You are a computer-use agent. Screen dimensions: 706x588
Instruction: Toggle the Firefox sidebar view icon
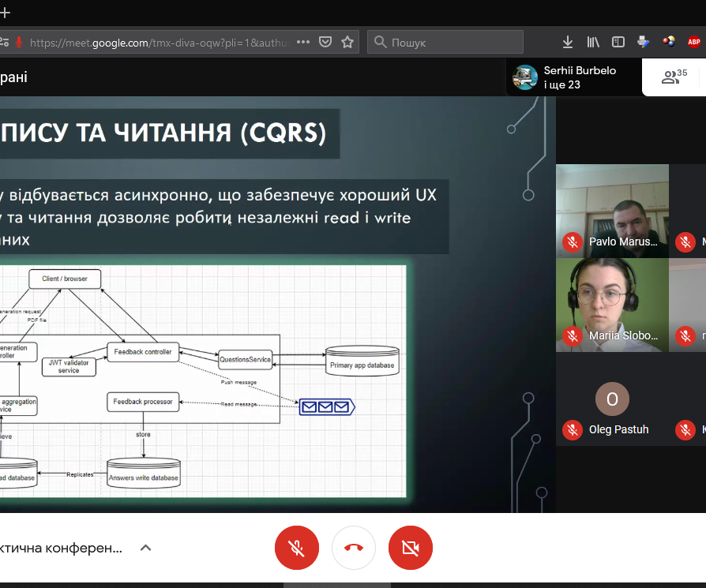pyautogui.click(x=618, y=42)
